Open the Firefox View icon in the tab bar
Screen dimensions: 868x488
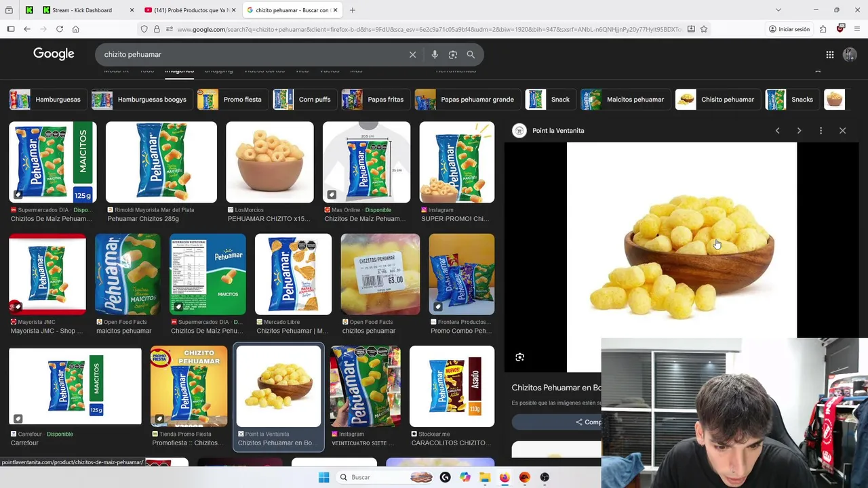click(x=9, y=10)
